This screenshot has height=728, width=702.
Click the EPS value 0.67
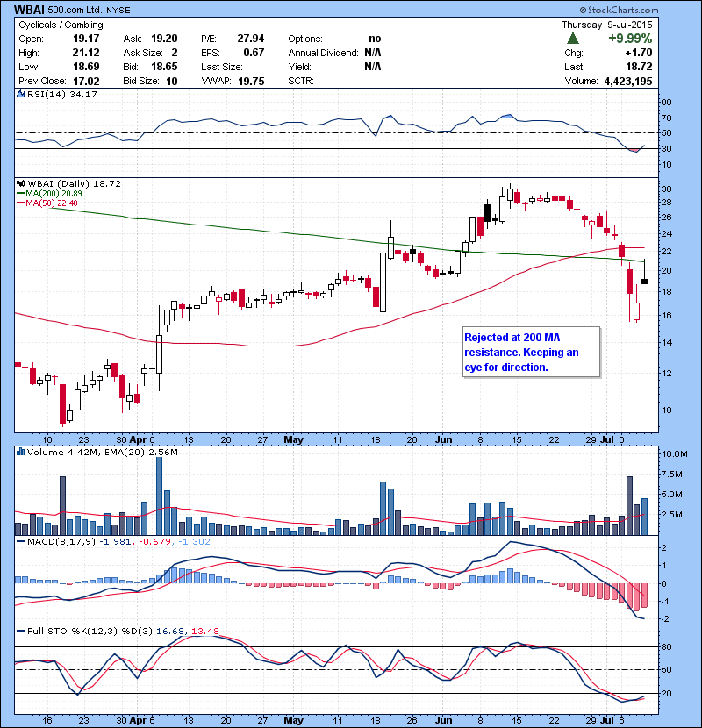[x=254, y=53]
